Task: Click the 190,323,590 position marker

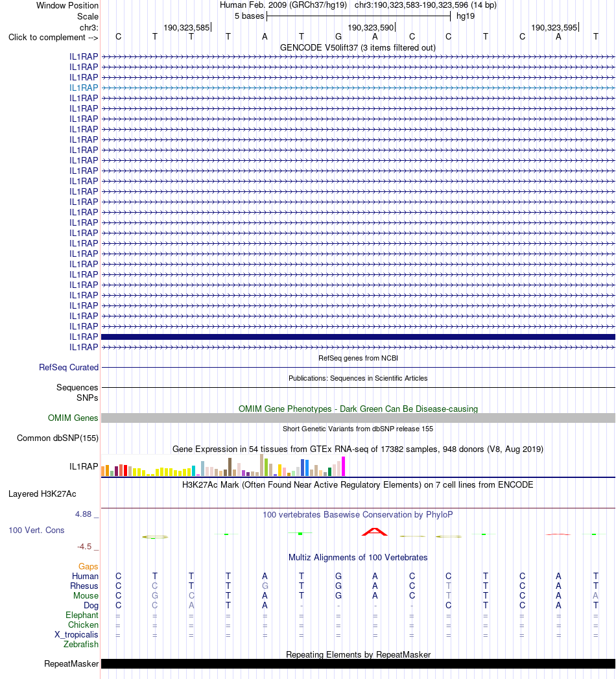Action: (371, 28)
